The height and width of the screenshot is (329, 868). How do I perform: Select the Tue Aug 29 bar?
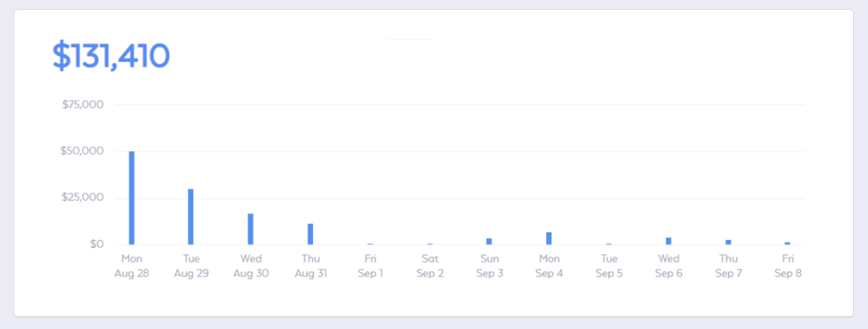click(x=191, y=217)
